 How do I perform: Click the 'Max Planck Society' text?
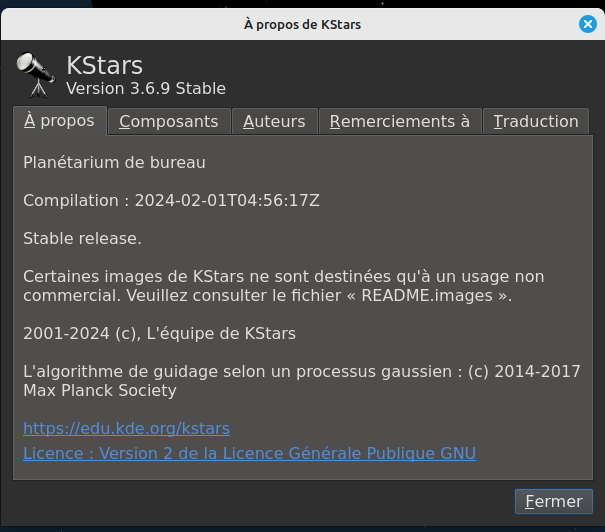pyautogui.click(x=100, y=391)
